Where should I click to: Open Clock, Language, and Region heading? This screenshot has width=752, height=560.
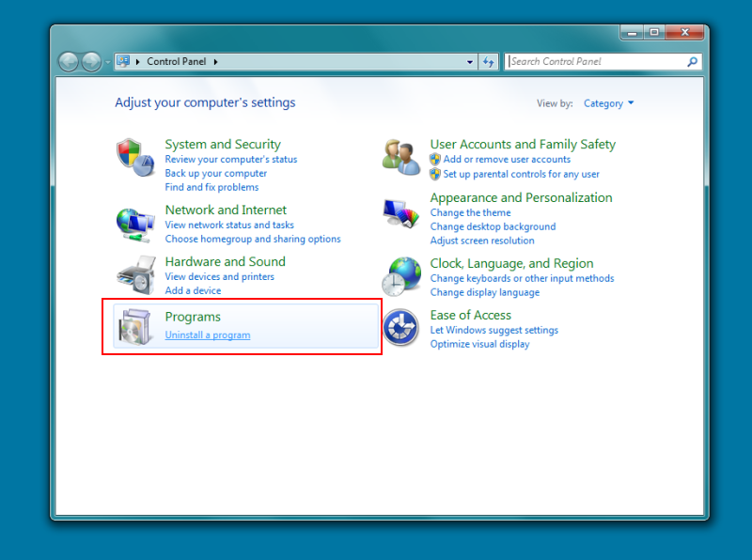pos(511,264)
